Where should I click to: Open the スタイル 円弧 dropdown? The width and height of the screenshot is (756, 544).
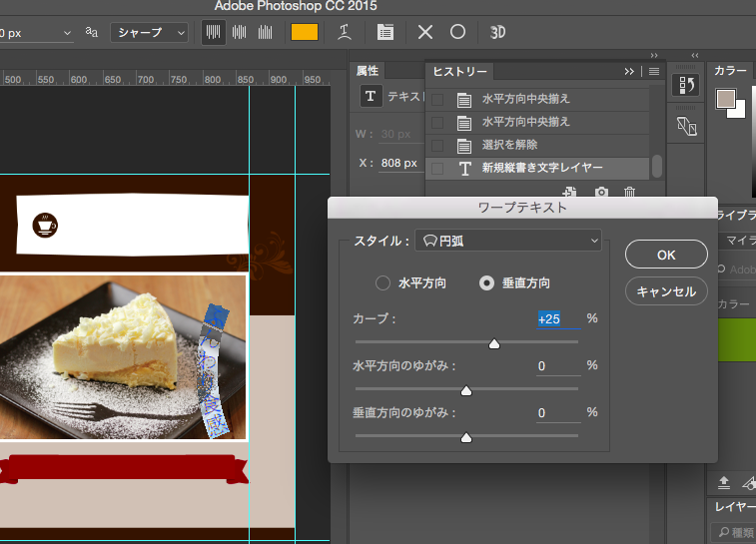(508, 241)
